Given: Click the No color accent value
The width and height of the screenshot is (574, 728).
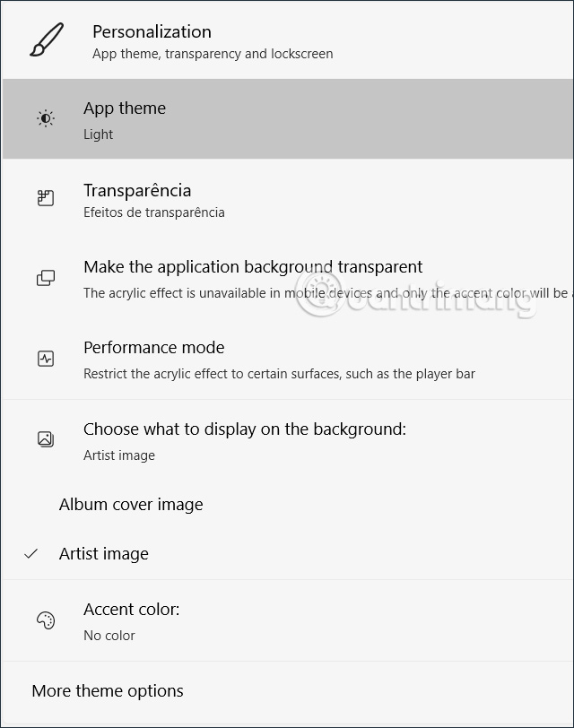Looking at the screenshot, I should [109, 636].
